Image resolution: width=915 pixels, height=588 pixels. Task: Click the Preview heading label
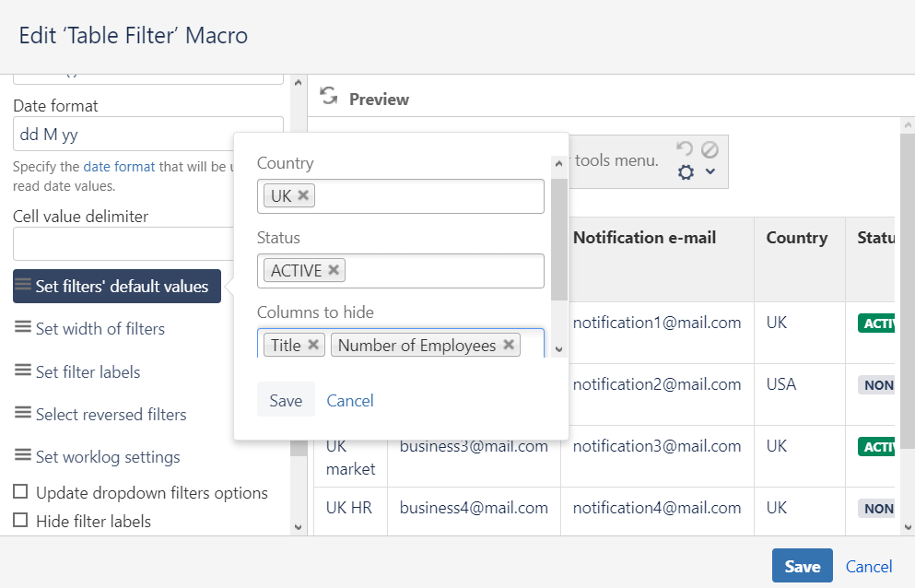pyautogui.click(x=380, y=100)
